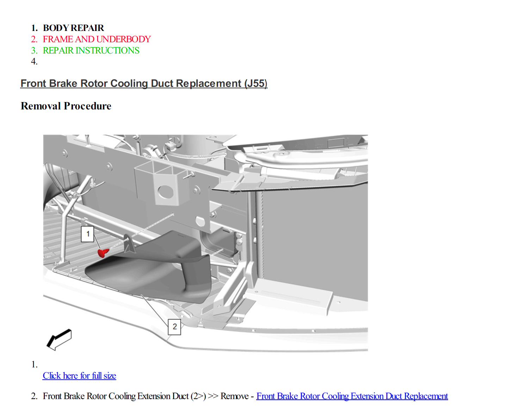This screenshot has height=417, width=532.
Task: Open the full size image link
Action: 79,376
